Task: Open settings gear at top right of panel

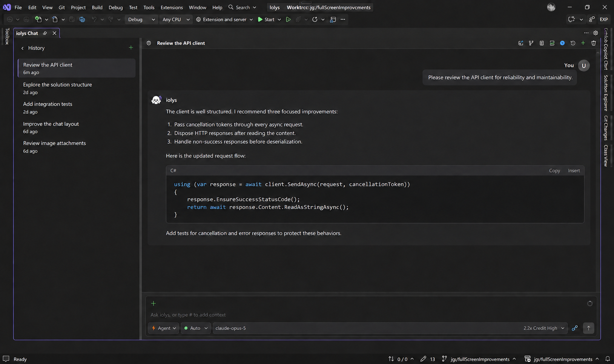Action: (x=596, y=33)
